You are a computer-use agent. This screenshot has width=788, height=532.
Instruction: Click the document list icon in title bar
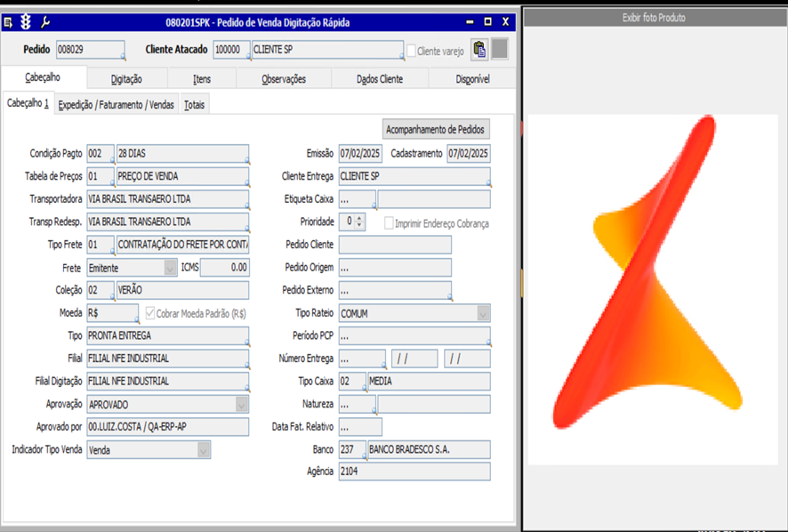9,22
